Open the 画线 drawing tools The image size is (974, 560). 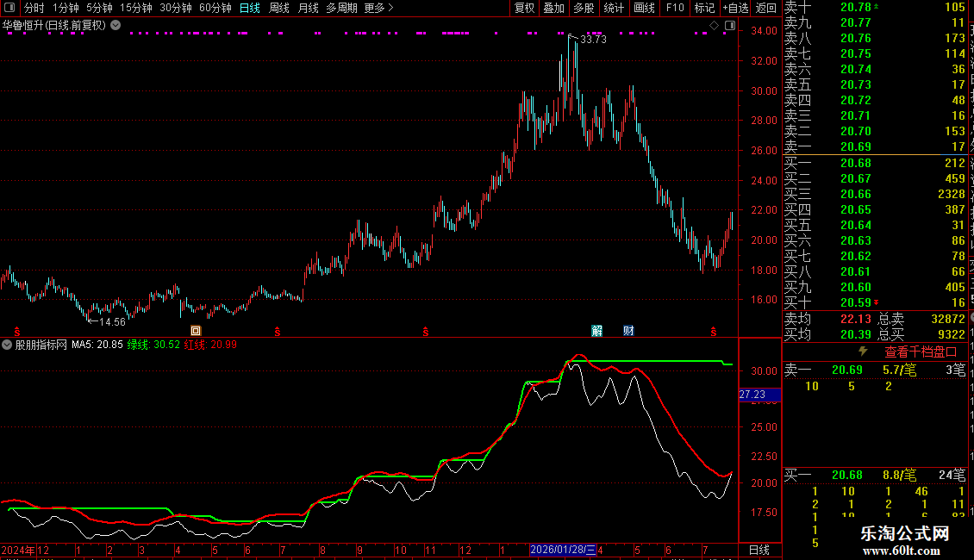(644, 8)
